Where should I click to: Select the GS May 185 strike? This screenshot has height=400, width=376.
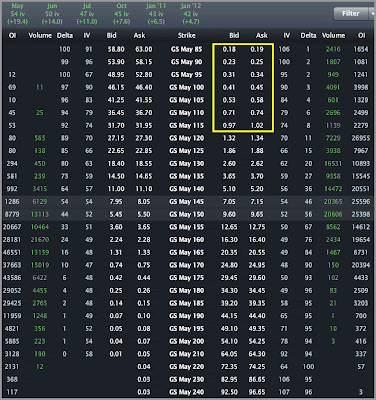[x=187, y=303]
